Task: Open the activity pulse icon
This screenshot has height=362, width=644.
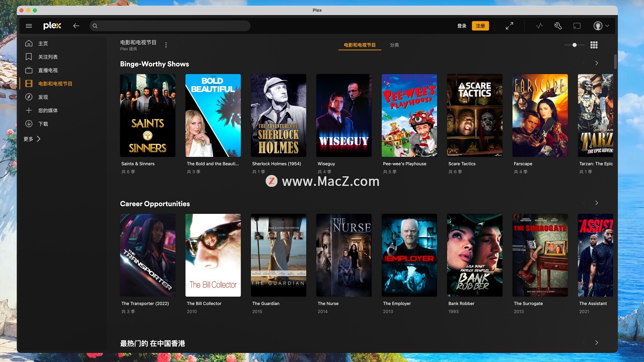Action: pyautogui.click(x=539, y=26)
